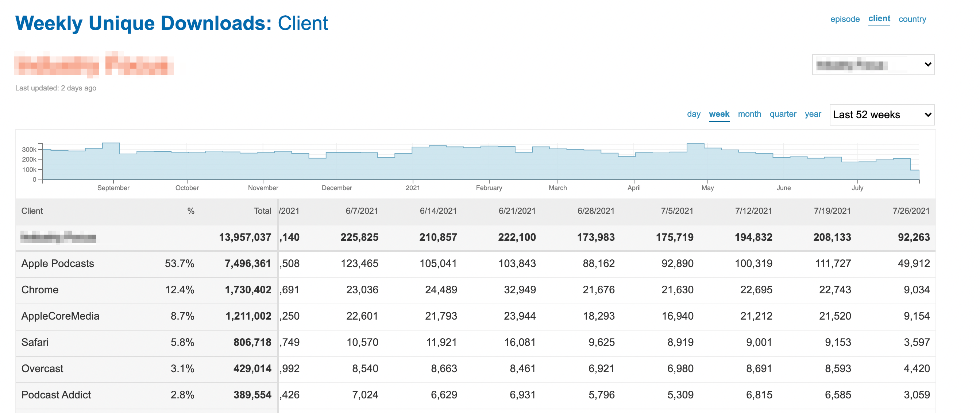Screen dimensions: 980x413
Task: Set interval to quarter
Action: pyautogui.click(x=783, y=114)
